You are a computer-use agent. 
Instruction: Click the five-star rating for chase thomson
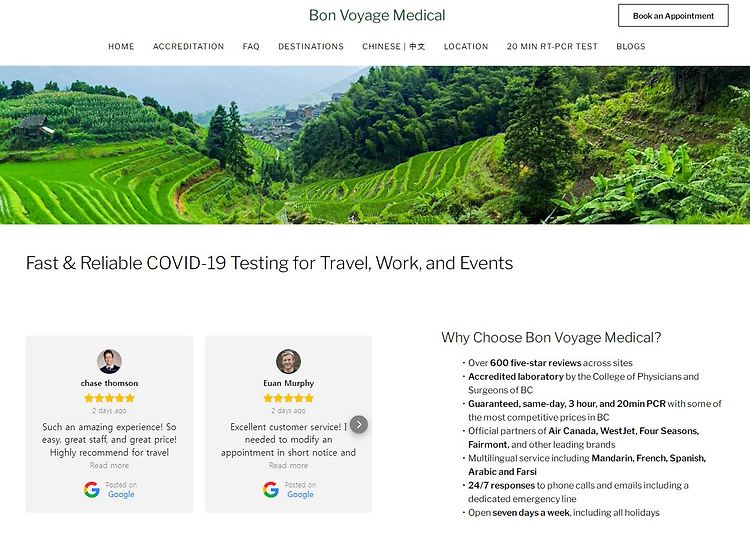point(110,398)
